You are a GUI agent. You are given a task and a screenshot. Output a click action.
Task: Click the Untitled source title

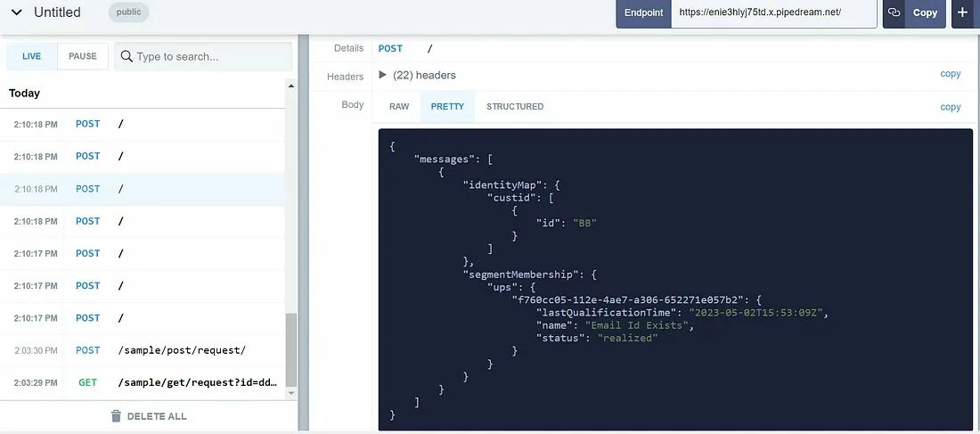pos(57,12)
